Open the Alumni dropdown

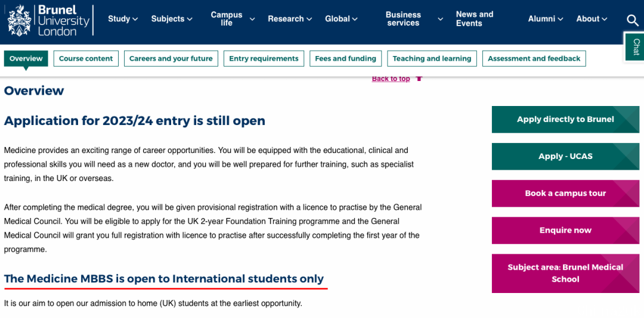[x=546, y=19]
